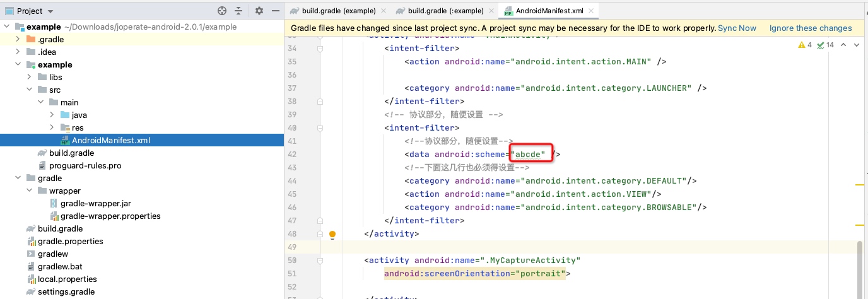Switch to build.gradle (example) tab
This screenshot has width=868, height=299.
[x=338, y=11]
